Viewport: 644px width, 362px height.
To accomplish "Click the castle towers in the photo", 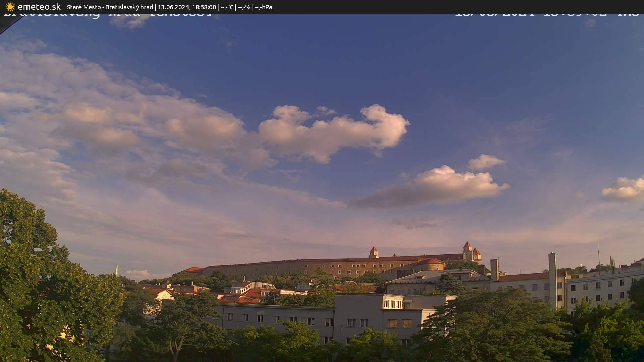I will point(468,250).
